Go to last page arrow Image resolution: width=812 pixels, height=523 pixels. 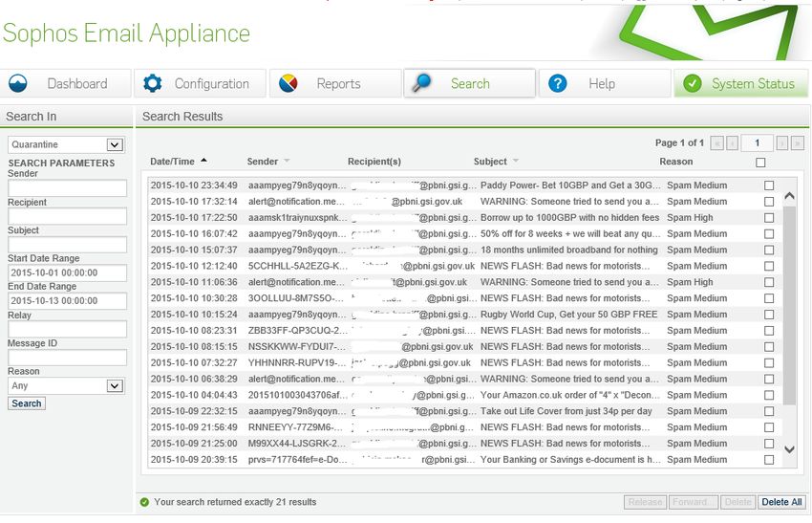[798, 142]
